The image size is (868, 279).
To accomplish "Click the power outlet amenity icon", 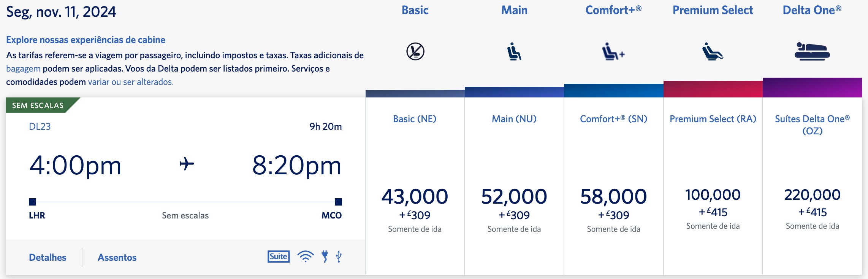I will coord(325,257).
